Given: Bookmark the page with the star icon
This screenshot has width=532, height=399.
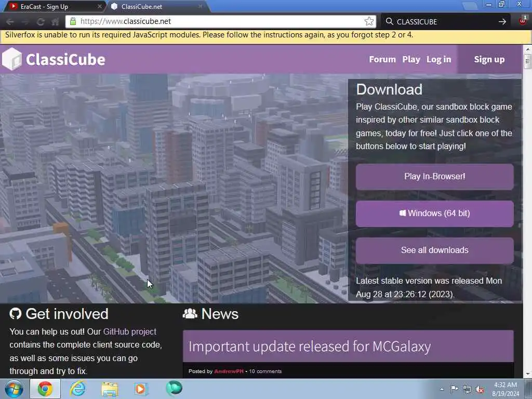Looking at the screenshot, I should coord(369,21).
